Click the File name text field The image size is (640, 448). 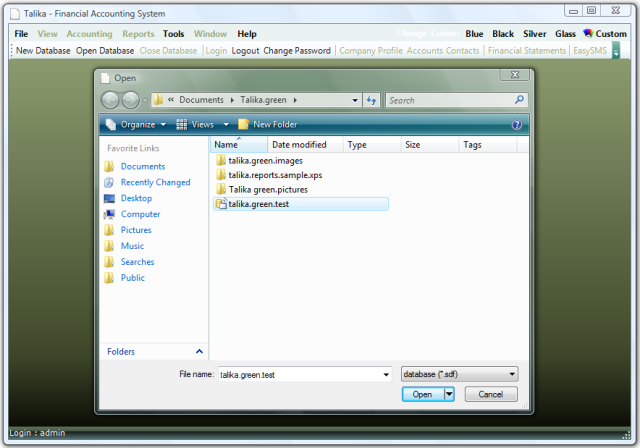tap(303, 374)
